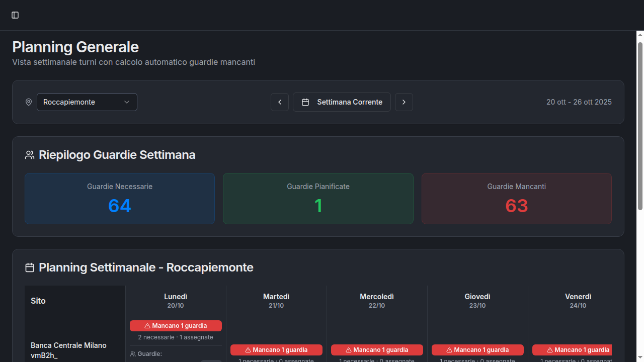Toggle the sidebar panel icon
The height and width of the screenshot is (362, 644).
[15, 15]
